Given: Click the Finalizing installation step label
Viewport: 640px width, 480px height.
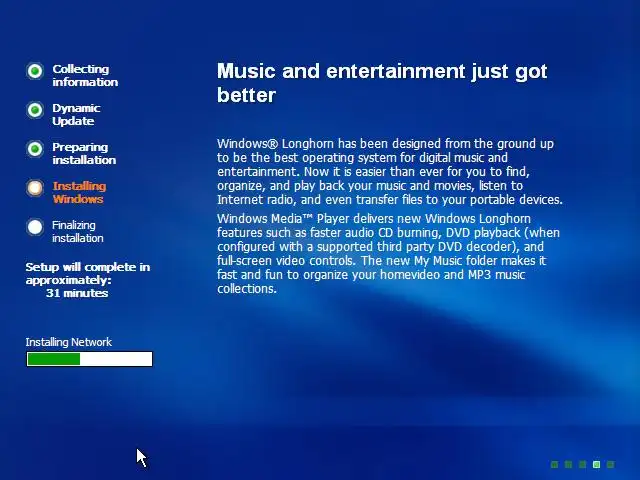Looking at the screenshot, I should click(78, 231).
